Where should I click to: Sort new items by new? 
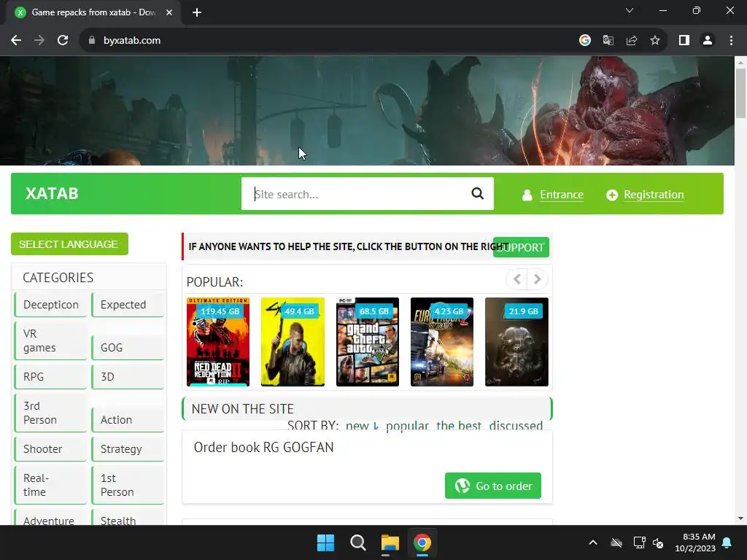(x=357, y=425)
